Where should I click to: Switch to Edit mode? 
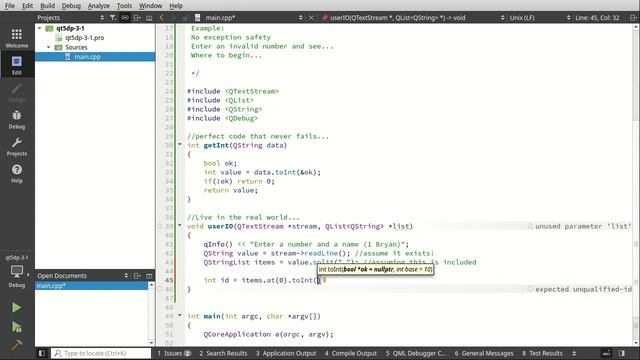click(x=17, y=65)
